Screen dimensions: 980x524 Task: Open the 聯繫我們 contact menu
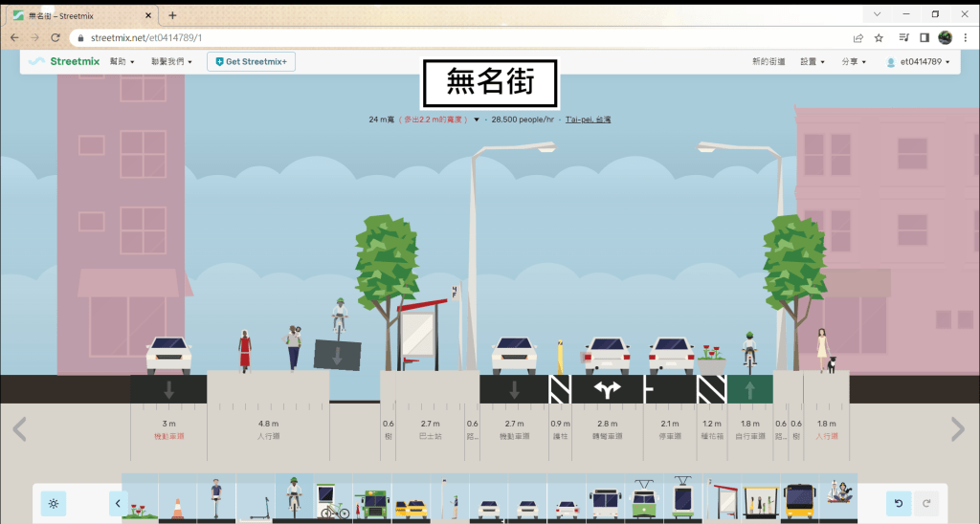pos(171,62)
